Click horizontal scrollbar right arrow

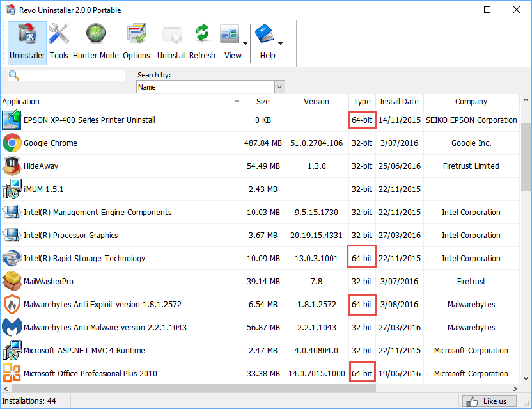[515, 389]
